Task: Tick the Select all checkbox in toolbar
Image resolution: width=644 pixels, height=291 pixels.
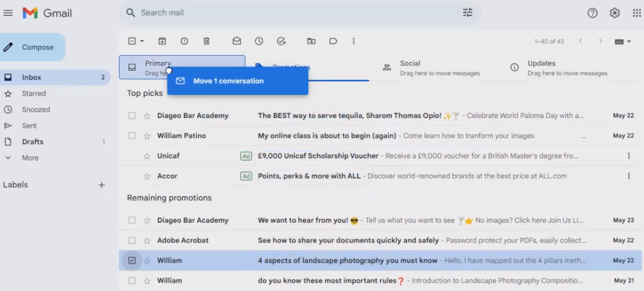Action: coord(132,41)
